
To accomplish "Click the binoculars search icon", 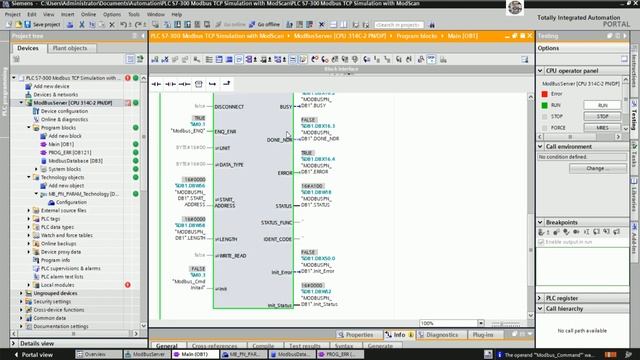I will [x=432, y=25].
